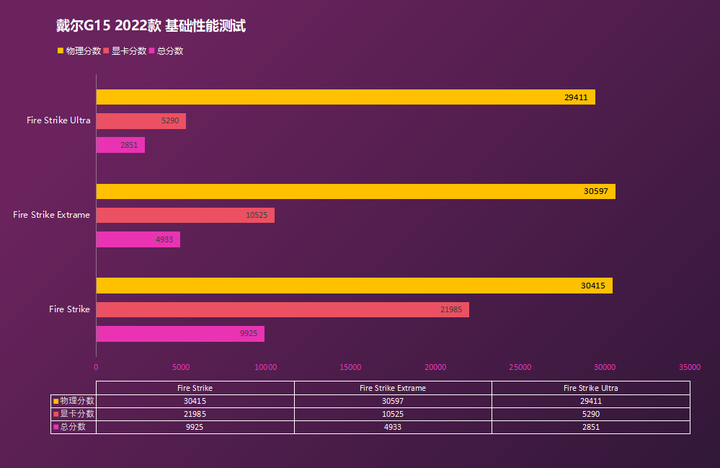
Task: Click table cell 9925
Action: click(195, 427)
